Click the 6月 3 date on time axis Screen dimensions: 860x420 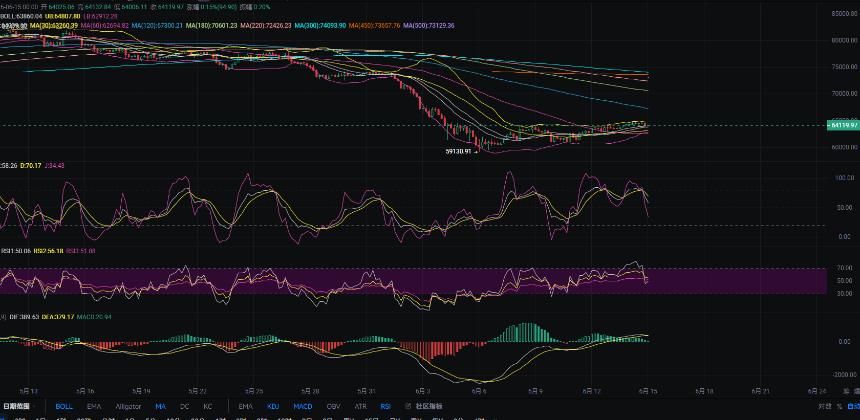422,391
